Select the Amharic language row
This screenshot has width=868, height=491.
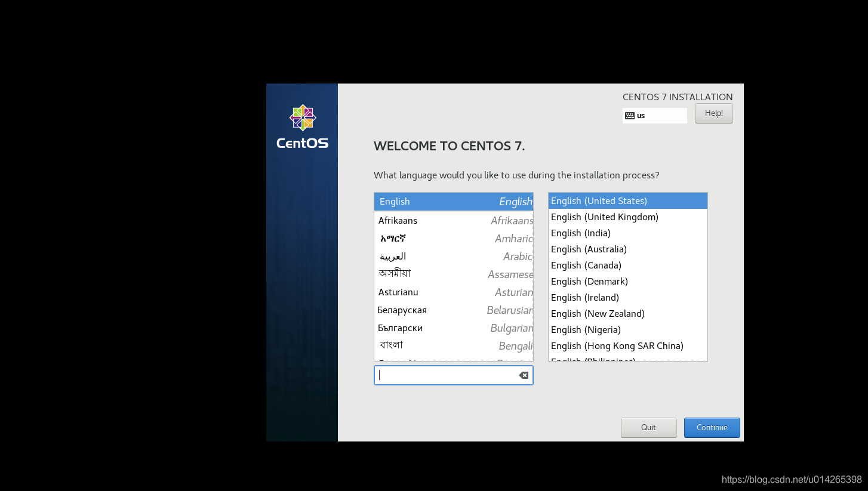point(454,239)
